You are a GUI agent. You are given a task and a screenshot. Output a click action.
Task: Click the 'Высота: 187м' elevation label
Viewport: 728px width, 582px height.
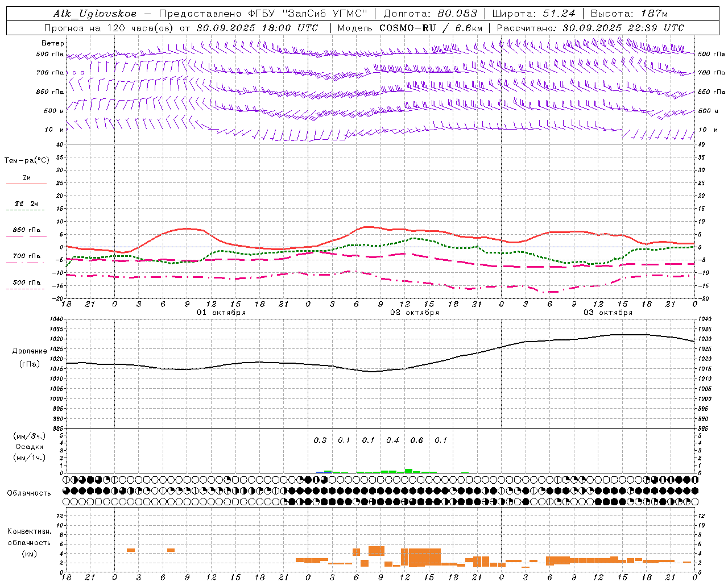(629, 14)
